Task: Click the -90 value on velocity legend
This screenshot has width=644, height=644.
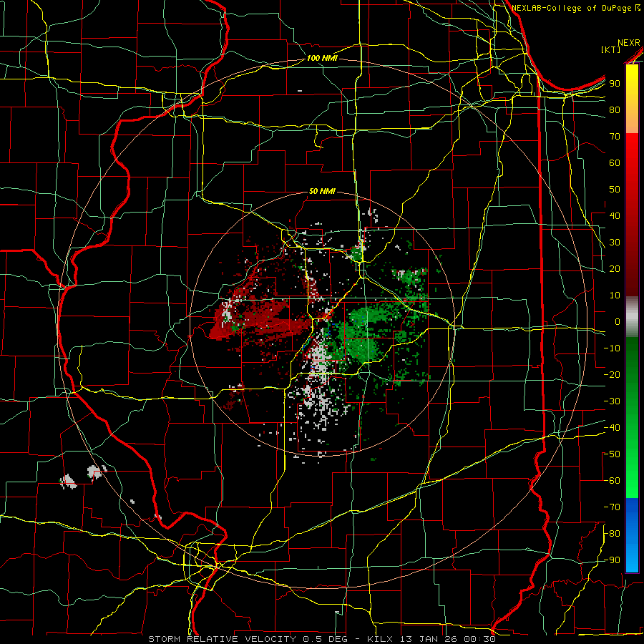Action: [x=612, y=560]
